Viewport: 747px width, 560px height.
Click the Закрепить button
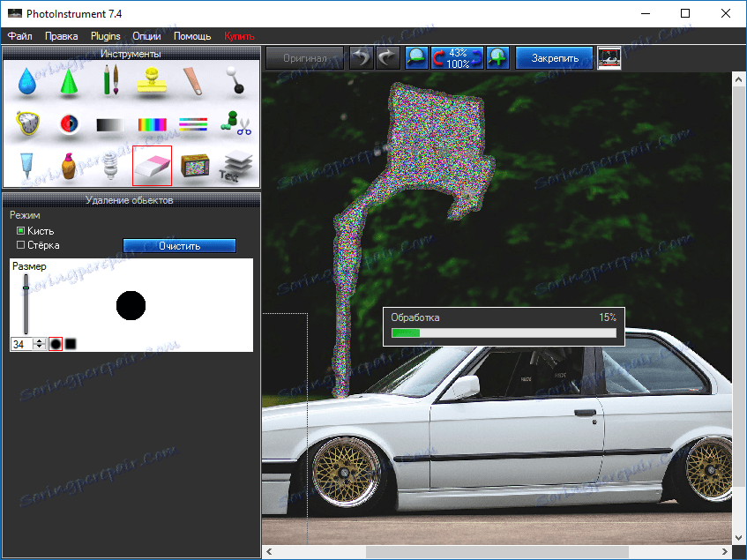555,58
